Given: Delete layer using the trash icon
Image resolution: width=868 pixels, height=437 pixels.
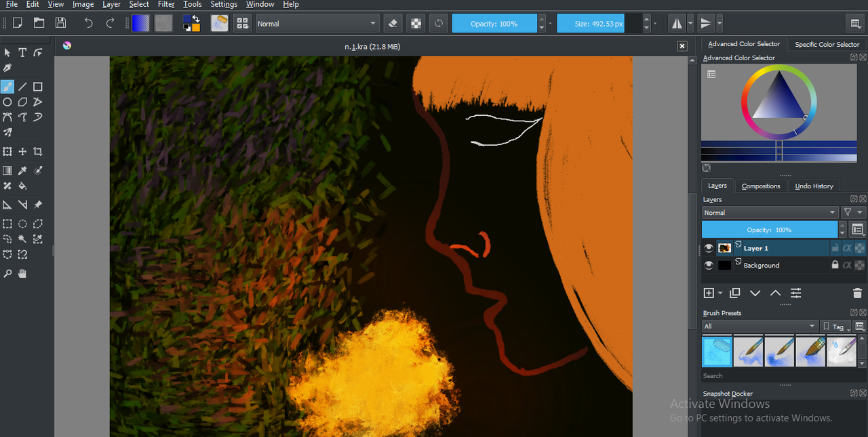Looking at the screenshot, I should [x=857, y=293].
